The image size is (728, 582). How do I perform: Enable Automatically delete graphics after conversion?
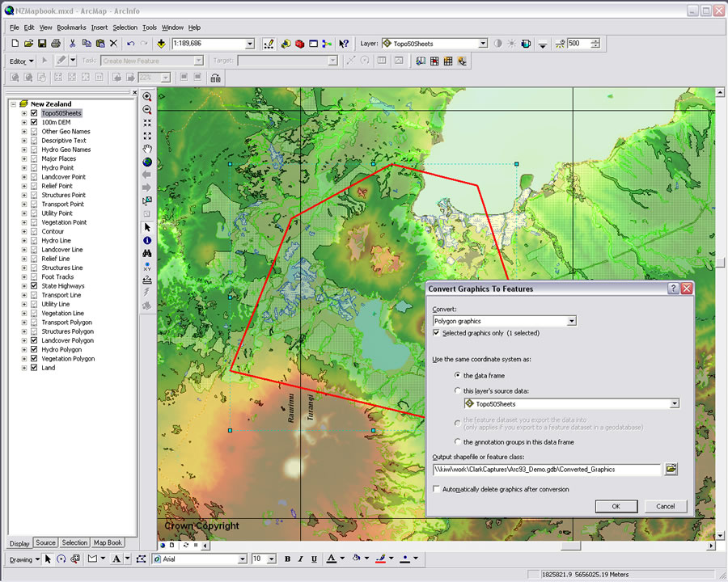[435, 489]
